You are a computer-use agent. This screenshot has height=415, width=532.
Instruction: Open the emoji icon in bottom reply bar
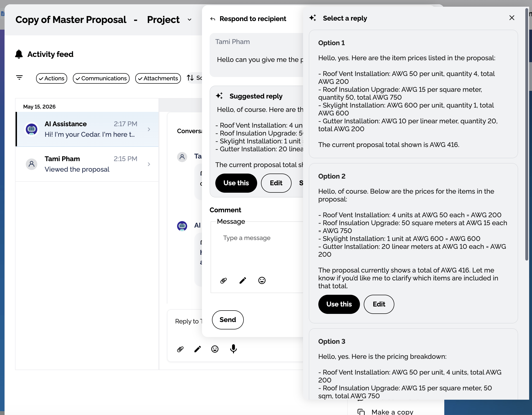[215, 349]
